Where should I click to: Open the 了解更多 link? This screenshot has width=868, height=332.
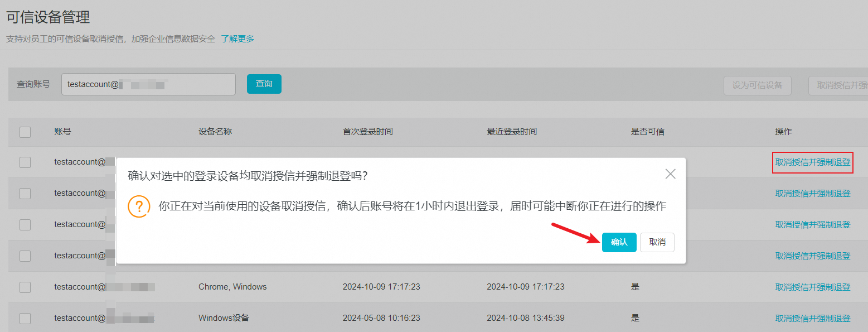(237, 39)
